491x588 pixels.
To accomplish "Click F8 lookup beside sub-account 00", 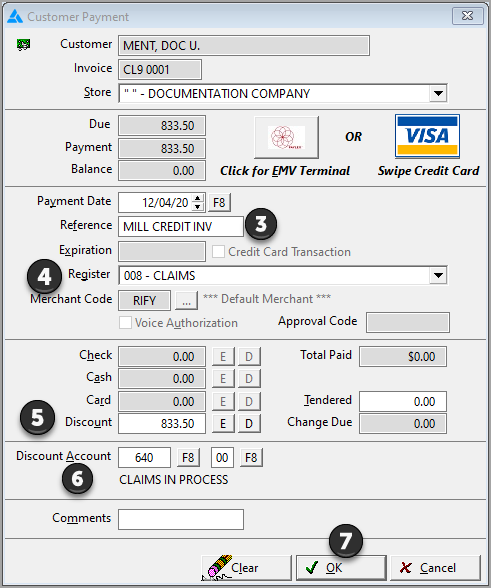I will pos(251,458).
